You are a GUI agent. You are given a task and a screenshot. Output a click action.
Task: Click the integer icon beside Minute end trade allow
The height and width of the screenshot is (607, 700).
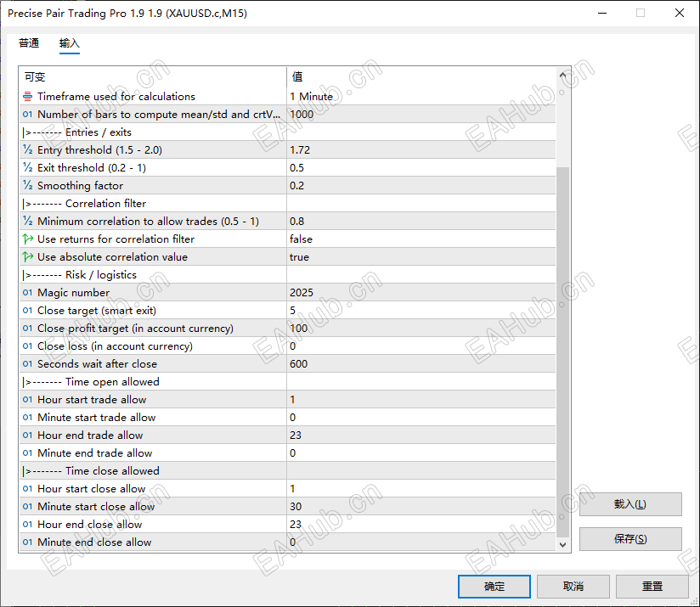coord(28,453)
